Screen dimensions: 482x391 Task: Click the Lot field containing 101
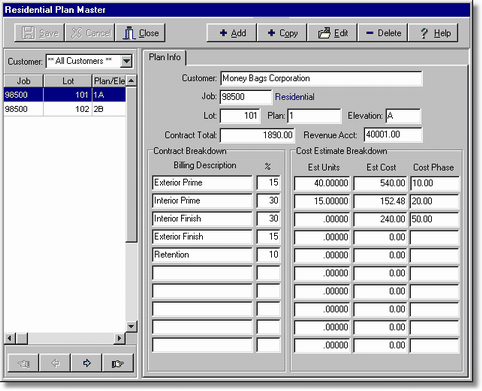(x=240, y=116)
